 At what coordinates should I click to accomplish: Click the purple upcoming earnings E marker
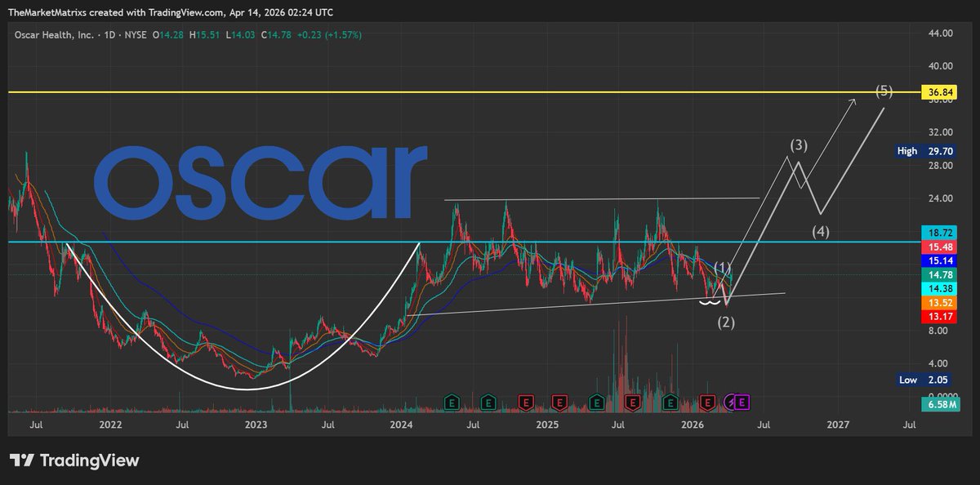[742, 402]
